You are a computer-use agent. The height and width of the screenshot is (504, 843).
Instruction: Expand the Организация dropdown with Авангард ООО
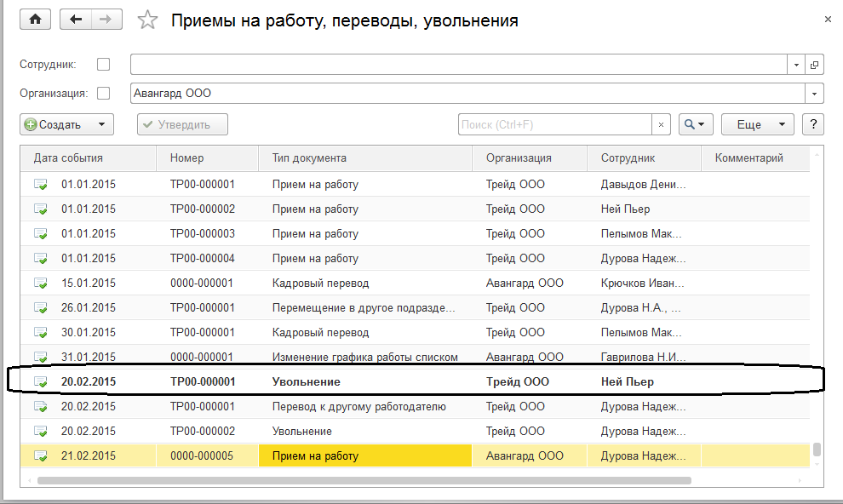[815, 94]
